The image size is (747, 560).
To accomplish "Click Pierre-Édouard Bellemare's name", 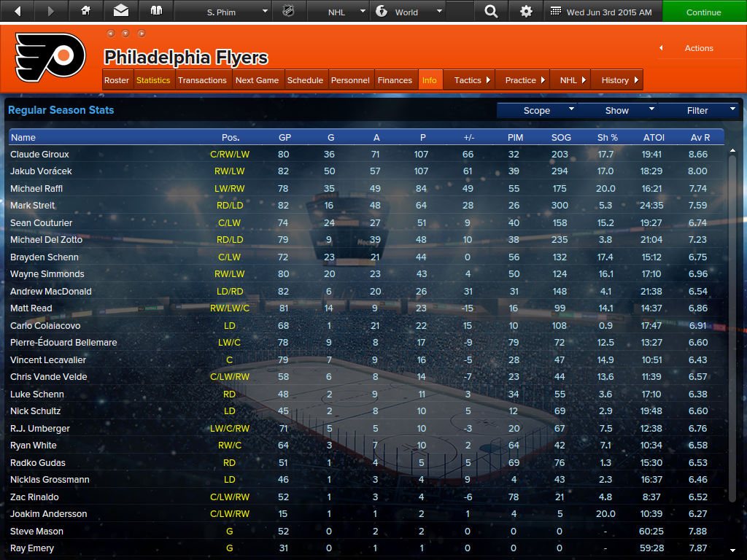I will (63, 343).
